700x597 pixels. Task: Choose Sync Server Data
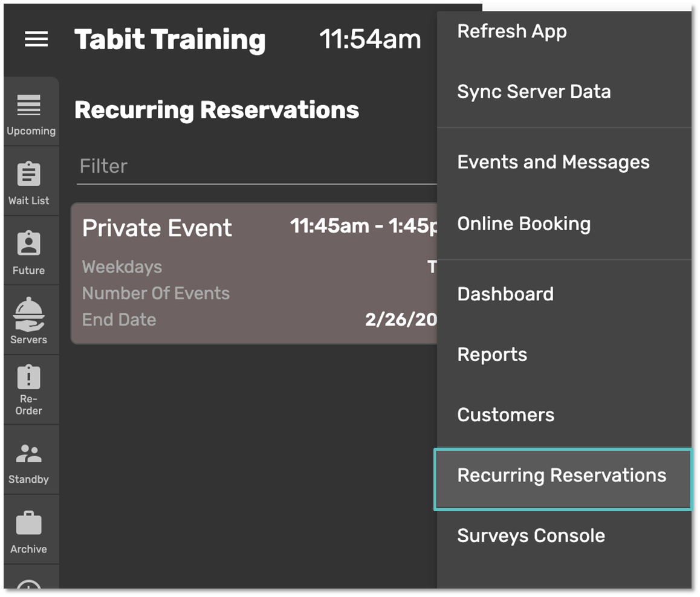click(x=534, y=92)
